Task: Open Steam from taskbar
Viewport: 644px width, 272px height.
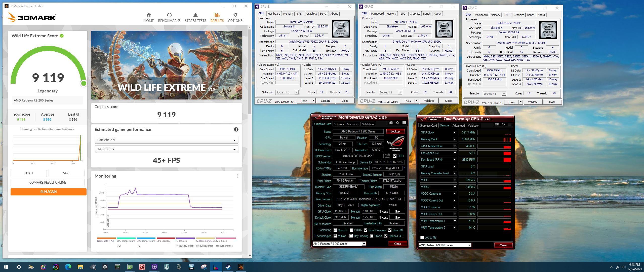Action: point(228,267)
